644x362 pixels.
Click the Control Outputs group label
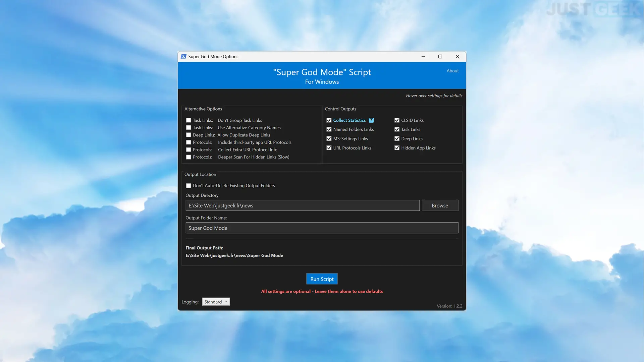340,109
